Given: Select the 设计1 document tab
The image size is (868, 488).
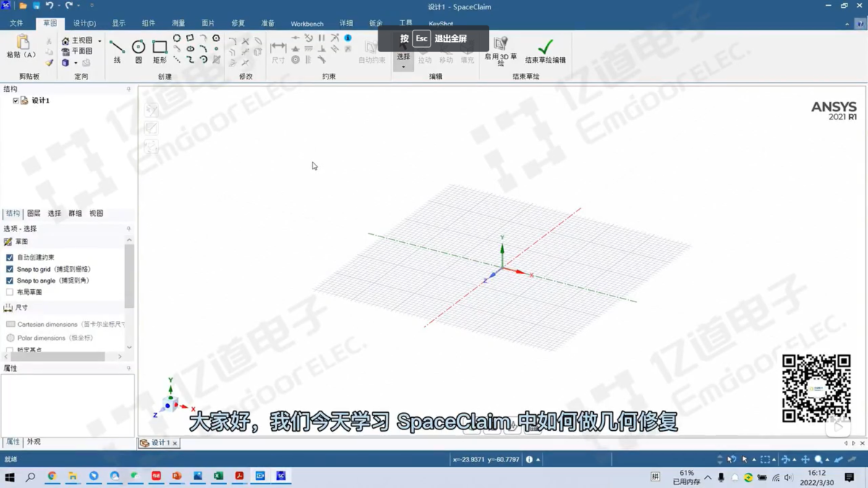Looking at the screenshot, I should 160,442.
